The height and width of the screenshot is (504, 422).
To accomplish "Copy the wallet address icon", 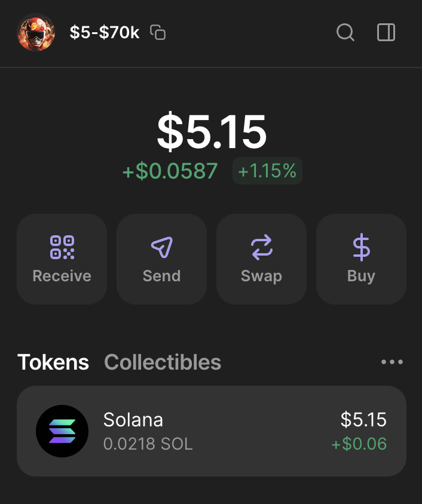I will [x=158, y=32].
